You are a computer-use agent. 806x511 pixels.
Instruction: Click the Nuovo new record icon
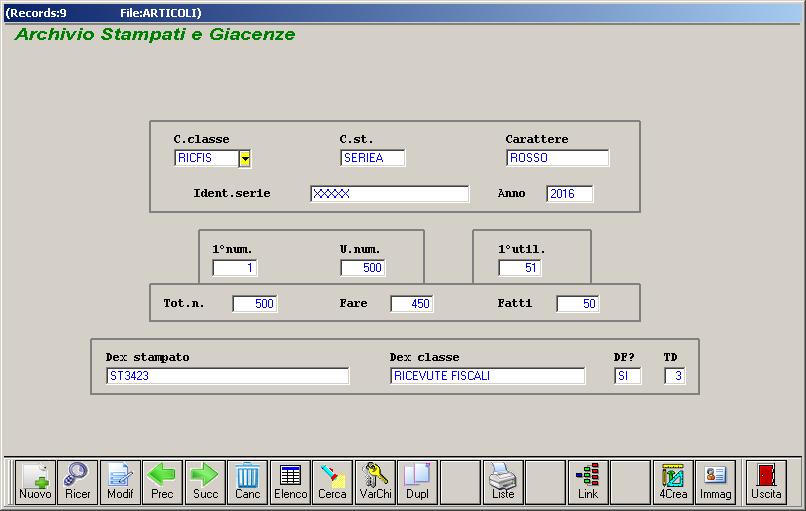[35, 481]
